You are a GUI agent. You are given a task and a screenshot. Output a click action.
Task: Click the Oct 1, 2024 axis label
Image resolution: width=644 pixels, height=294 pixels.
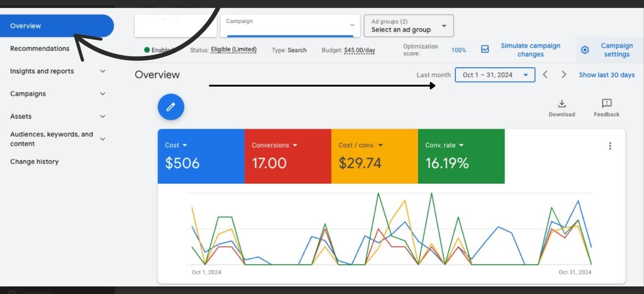(x=206, y=272)
